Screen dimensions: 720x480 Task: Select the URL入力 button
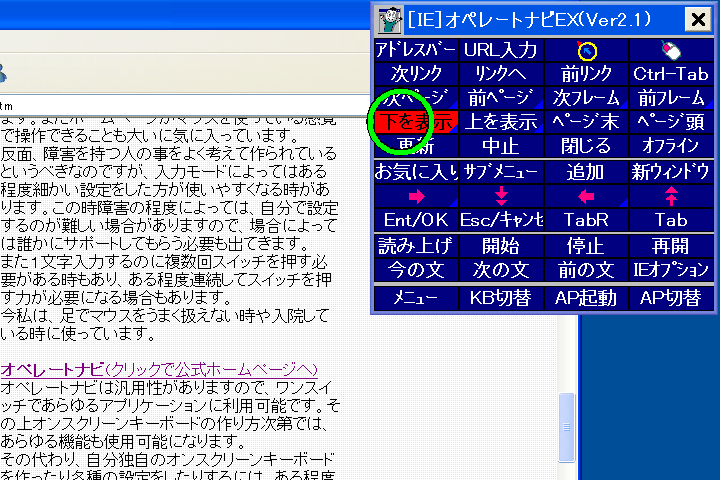click(x=501, y=50)
